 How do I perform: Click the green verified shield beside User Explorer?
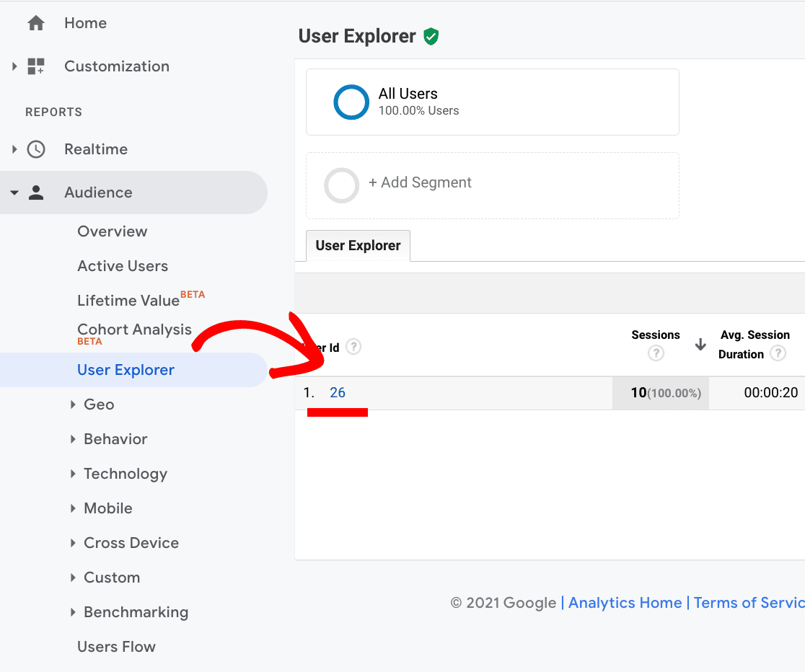pyautogui.click(x=431, y=35)
